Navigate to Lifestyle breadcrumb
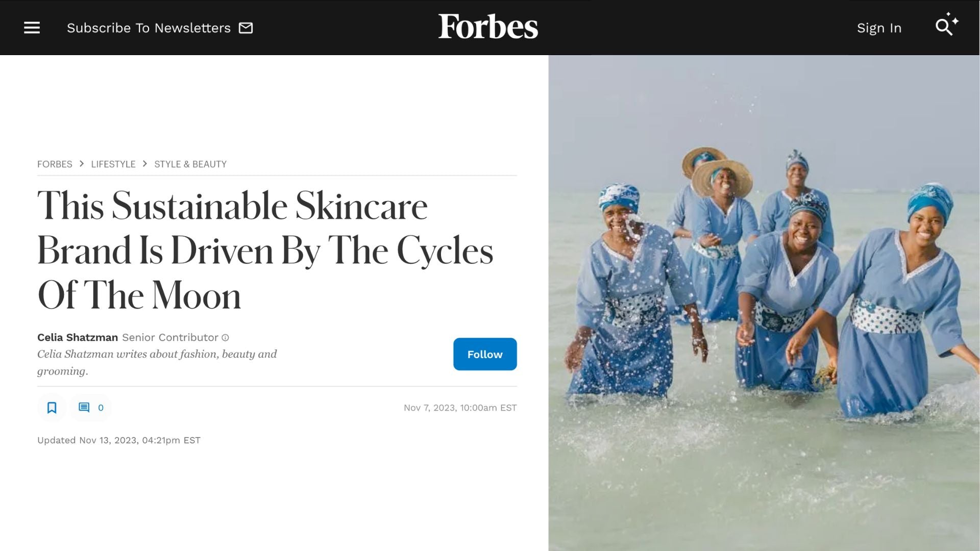Image resolution: width=980 pixels, height=551 pixels. coord(113,164)
